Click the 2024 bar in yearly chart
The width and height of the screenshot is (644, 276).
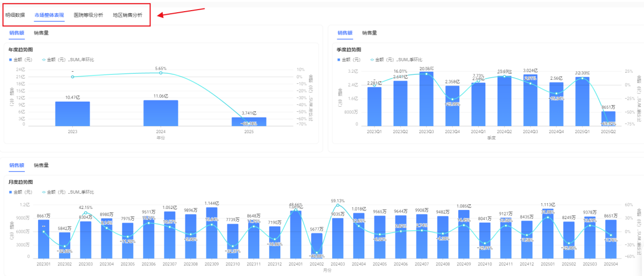coord(161,113)
